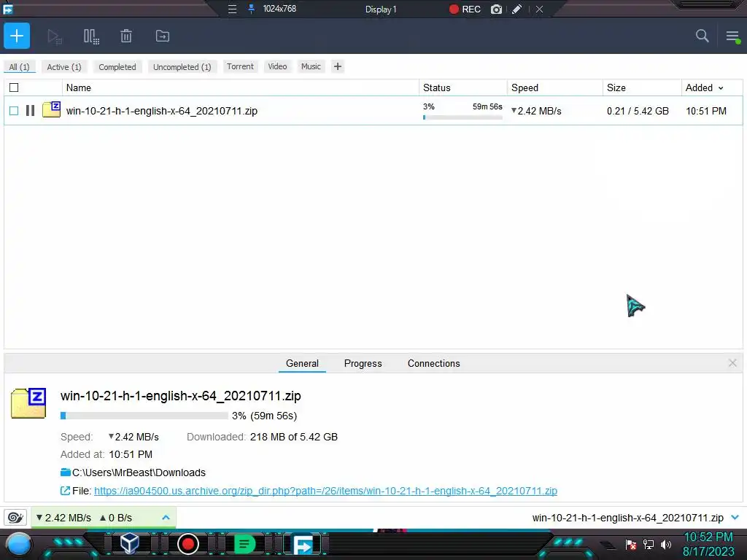The image size is (747, 560).
Task: Add a new download with the plus button
Action: click(x=17, y=36)
